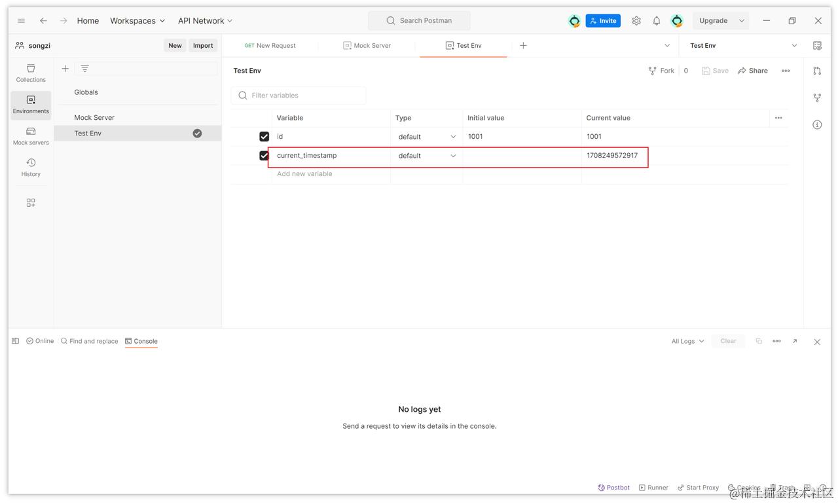Viewport: 838px width, 504px height.
Task: Open the Runner
Action: 653,488
